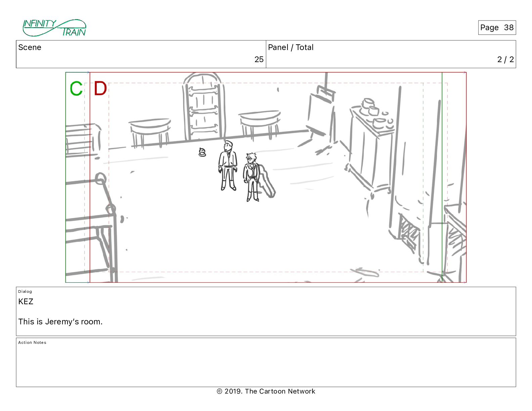Click the 2019 Cartoon Network copyright line

click(266, 391)
